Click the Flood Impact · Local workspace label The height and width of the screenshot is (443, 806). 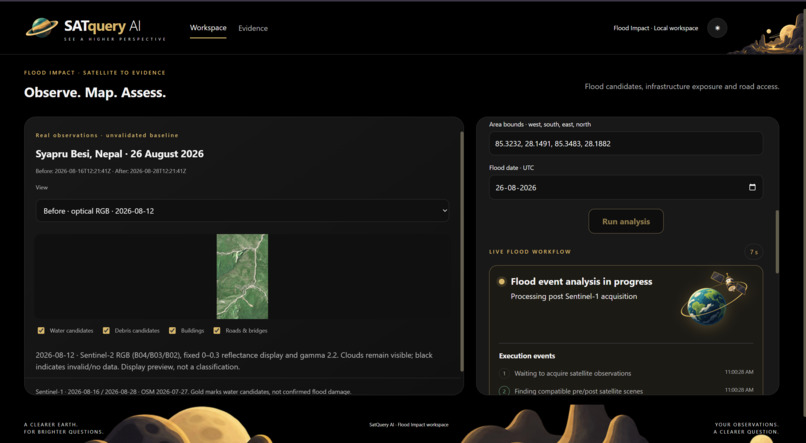(x=655, y=28)
